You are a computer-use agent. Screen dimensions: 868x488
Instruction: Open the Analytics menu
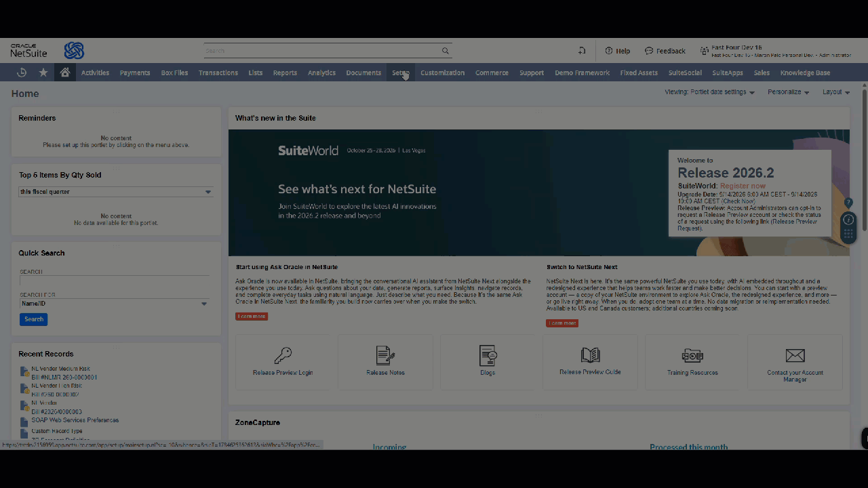pos(321,73)
